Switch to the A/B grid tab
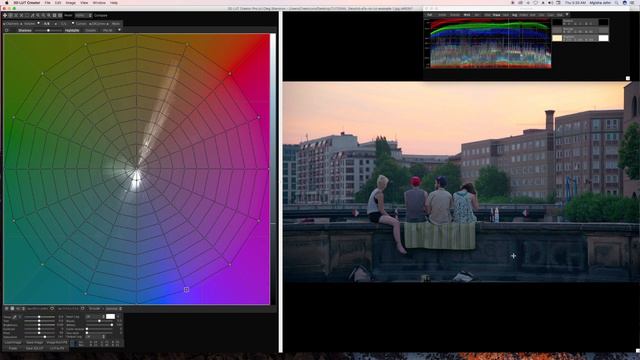The height and width of the screenshot is (360, 640). (48, 24)
